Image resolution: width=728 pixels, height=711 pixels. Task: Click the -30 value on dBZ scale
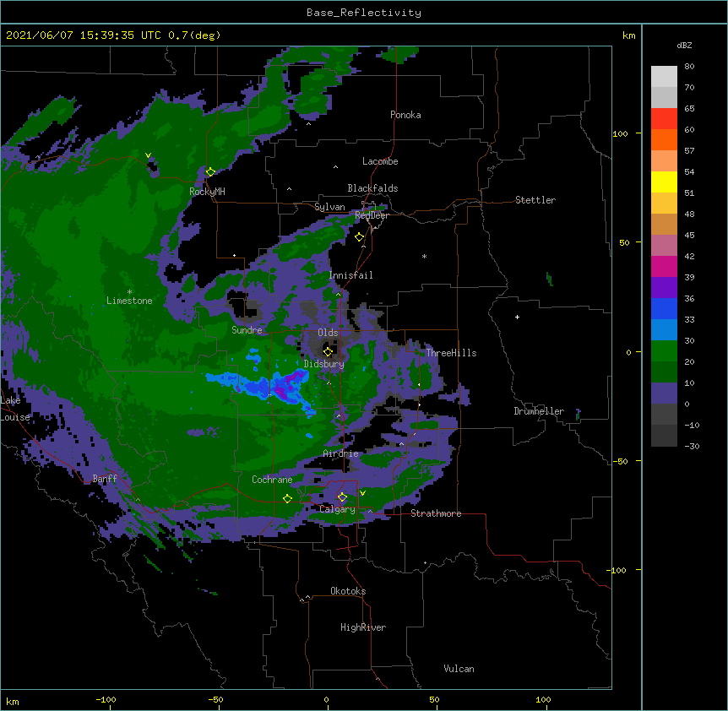[692, 446]
